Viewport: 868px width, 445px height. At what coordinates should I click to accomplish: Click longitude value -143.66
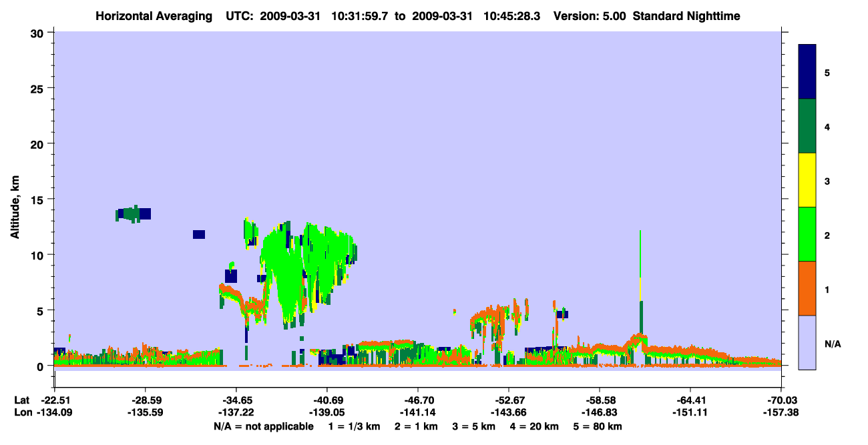pyautogui.click(x=508, y=412)
